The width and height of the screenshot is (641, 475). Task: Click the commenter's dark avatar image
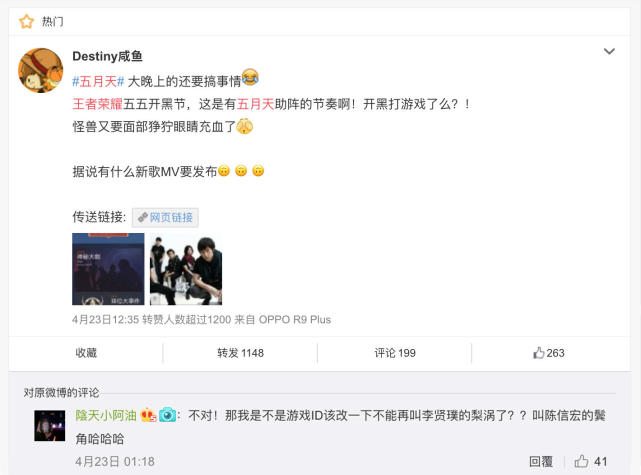[49, 426]
